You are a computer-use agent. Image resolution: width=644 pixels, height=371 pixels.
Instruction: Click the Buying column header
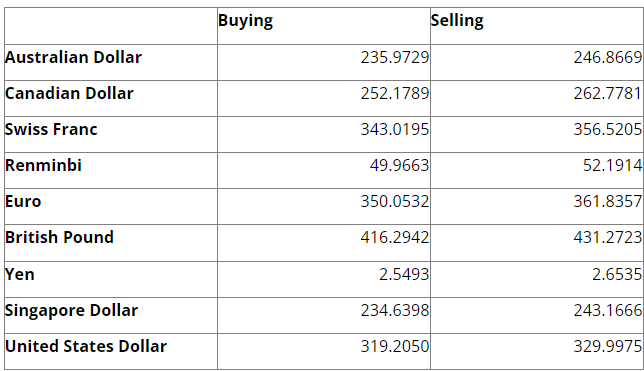coord(245,21)
